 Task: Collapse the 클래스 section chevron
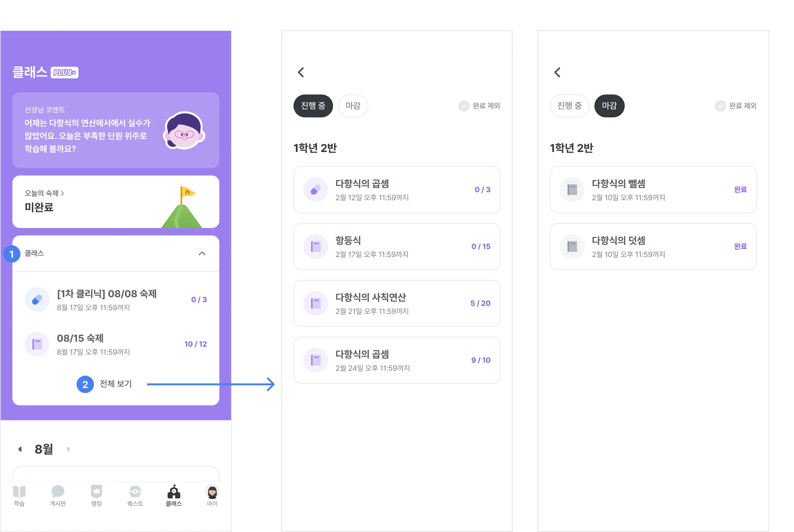coord(202,254)
